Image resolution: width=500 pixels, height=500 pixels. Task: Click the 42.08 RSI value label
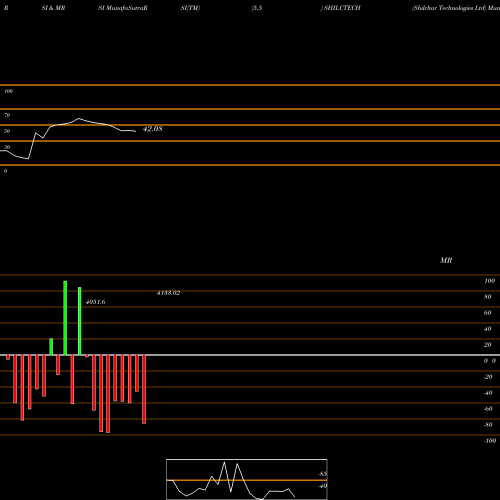coord(153,129)
